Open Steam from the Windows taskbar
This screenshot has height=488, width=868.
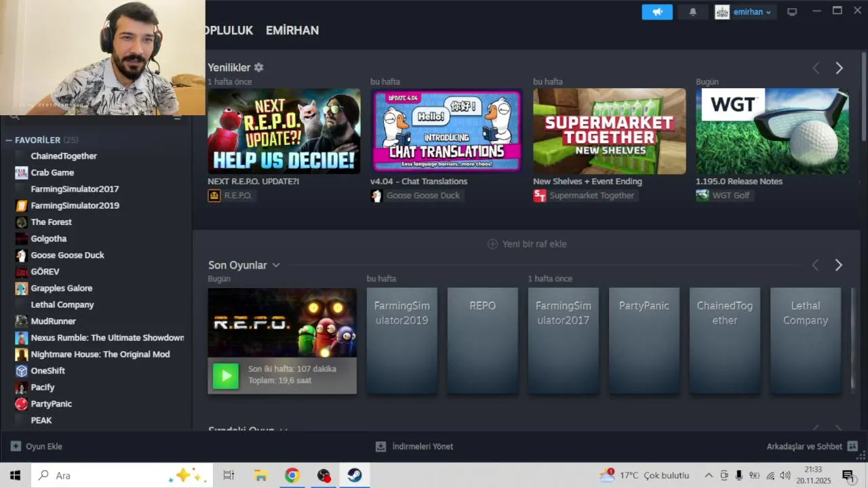point(355,475)
